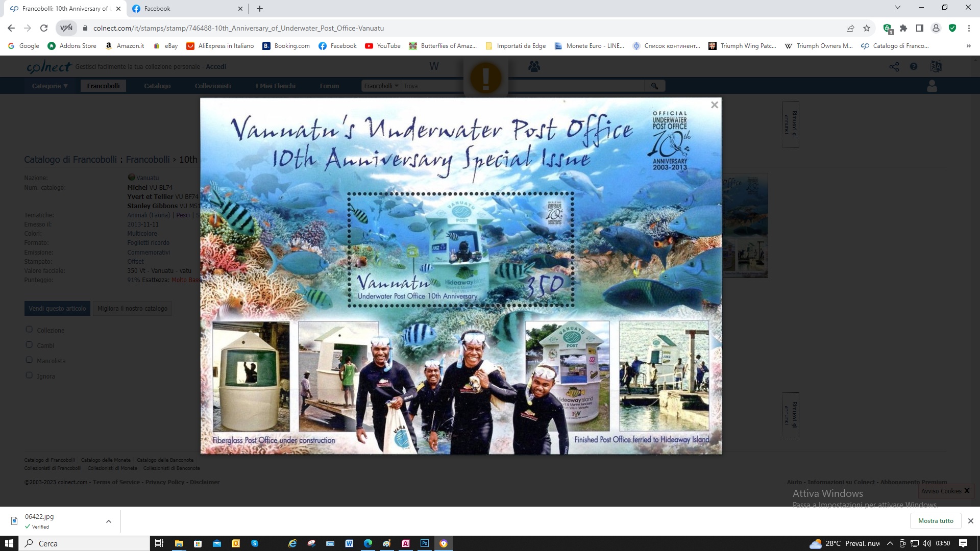Click the share page icon in address bar
This screenshot has height=551, width=980.
tap(850, 28)
